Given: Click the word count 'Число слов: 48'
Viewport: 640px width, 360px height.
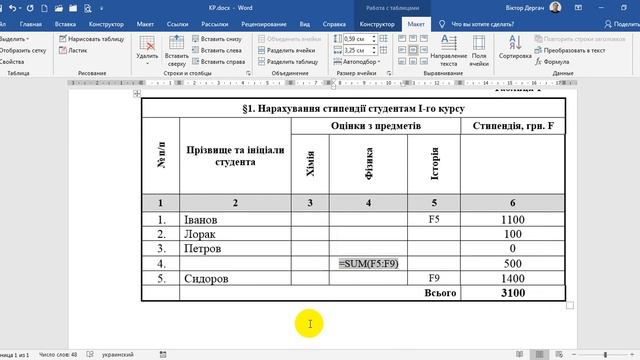Looking at the screenshot, I should (58, 355).
